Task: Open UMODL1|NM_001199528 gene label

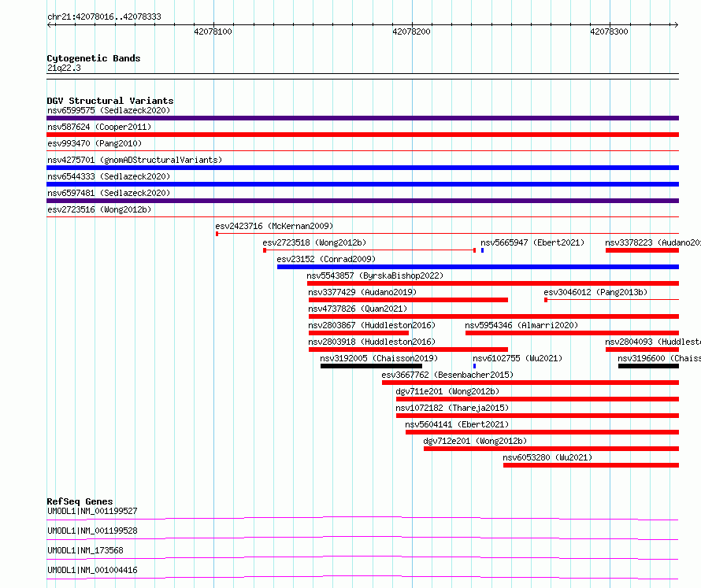Action: click(x=92, y=531)
